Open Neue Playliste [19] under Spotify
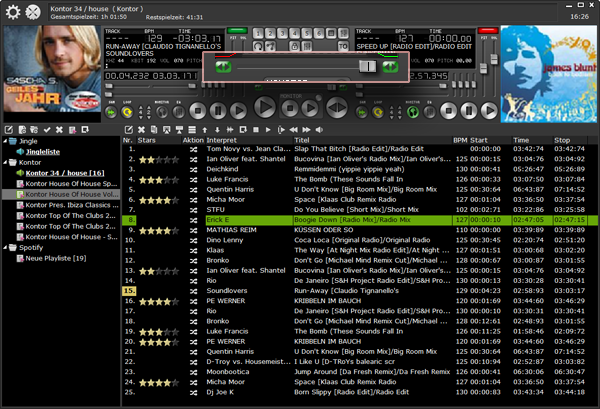Image resolution: width=600 pixels, height=409 pixels. pos(56,258)
